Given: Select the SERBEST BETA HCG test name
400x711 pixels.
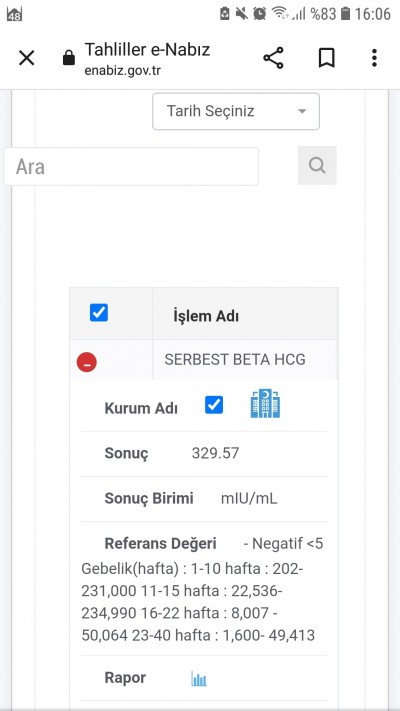Looking at the screenshot, I should (234, 360).
